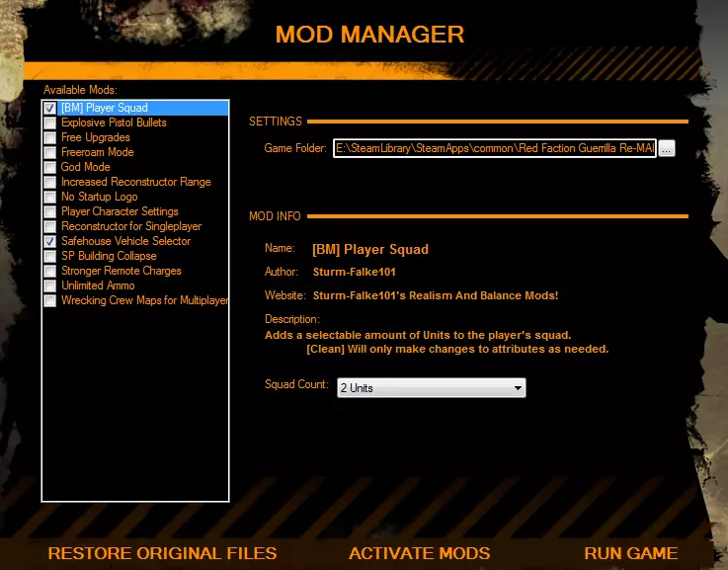The height and width of the screenshot is (570, 728).
Task: Select the God Mode list entry
Action: tap(85, 167)
